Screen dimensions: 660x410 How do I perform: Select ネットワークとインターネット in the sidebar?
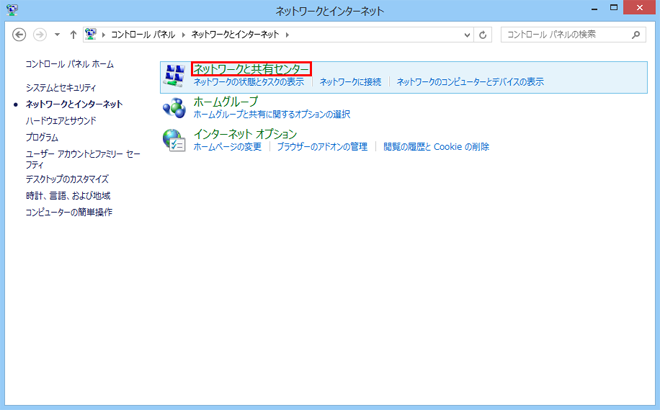[x=74, y=104]
